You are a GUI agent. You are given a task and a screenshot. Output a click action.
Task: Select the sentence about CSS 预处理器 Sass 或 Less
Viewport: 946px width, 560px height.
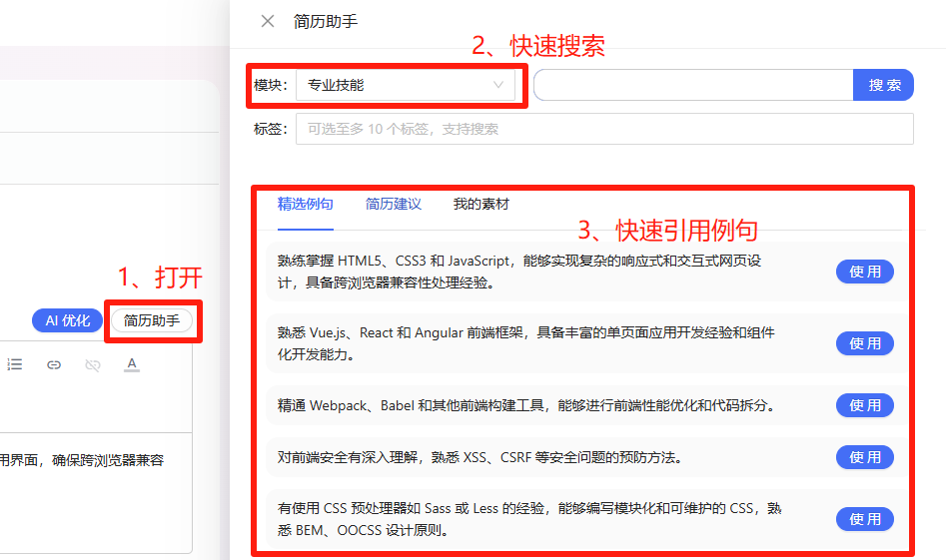pyautogui.click(x=529, y=519)
